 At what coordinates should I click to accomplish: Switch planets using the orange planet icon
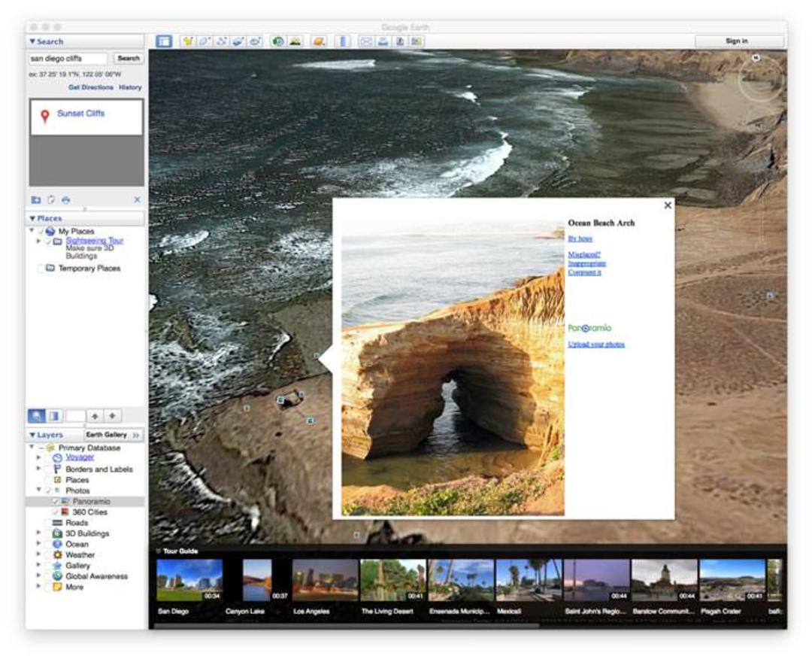tap(319, 41)
